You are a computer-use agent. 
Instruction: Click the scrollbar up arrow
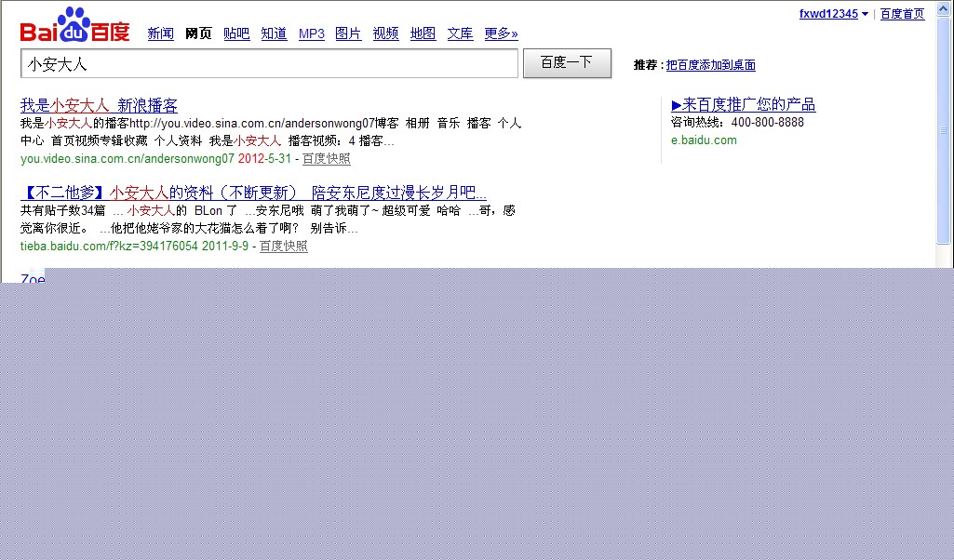[x=944, y=9]
